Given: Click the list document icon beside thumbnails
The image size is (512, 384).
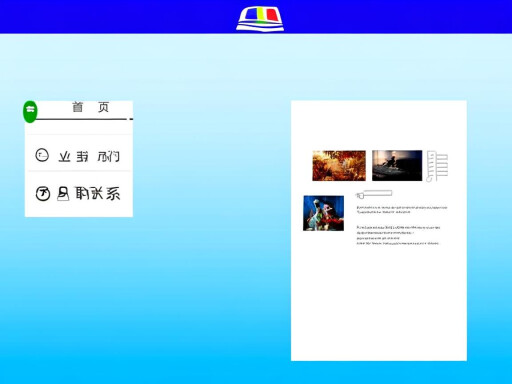Looking at the screenshot, I should [437, 166].
